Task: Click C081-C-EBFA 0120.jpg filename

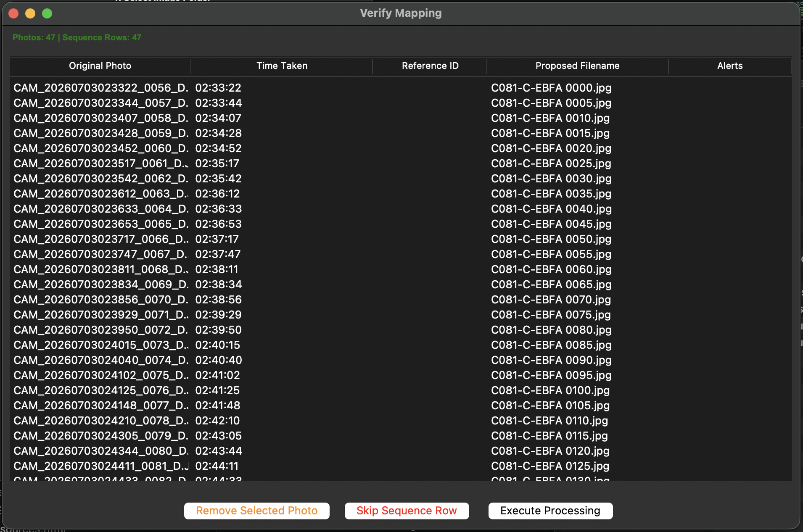Action: click(550, 451)
